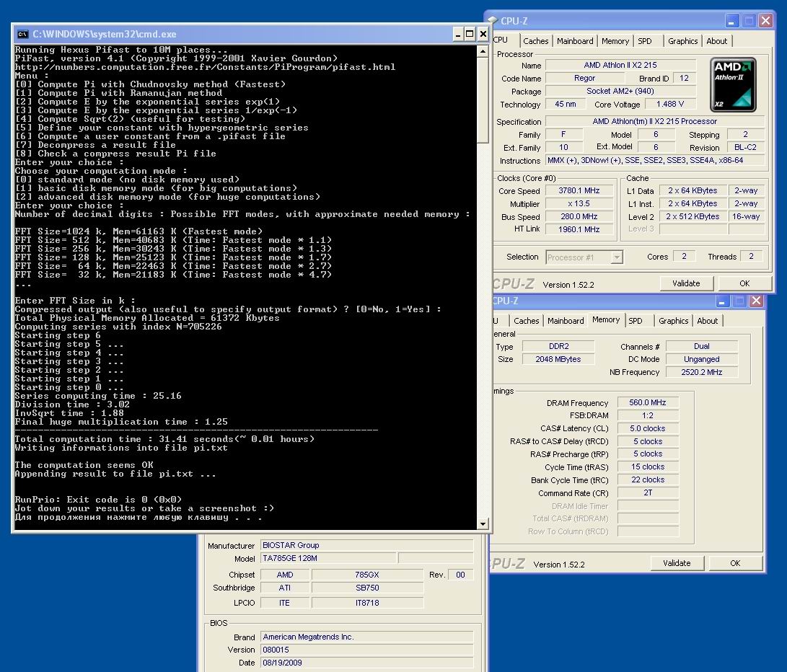Click the Multiplier value x 13.5
Image resolution: width=787 pixels, height=672 pixels.
coord(579,204)
